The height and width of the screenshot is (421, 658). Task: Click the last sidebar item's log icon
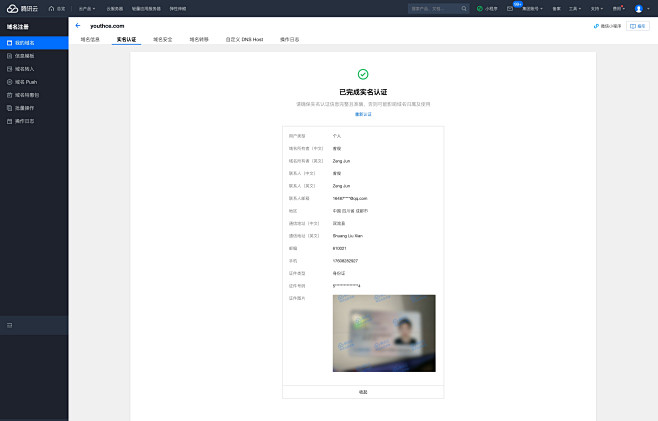pyautogui.click(x=10, y=121)
